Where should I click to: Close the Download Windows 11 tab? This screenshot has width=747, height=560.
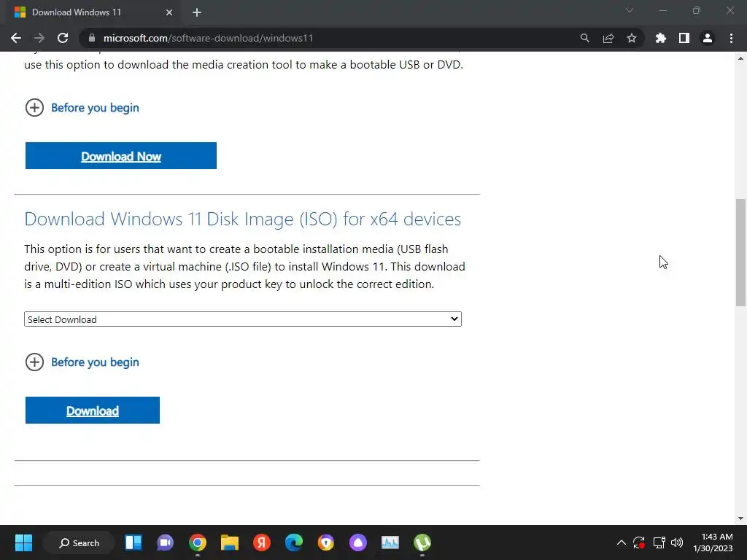pyautogui.click(x=169, y=12)
